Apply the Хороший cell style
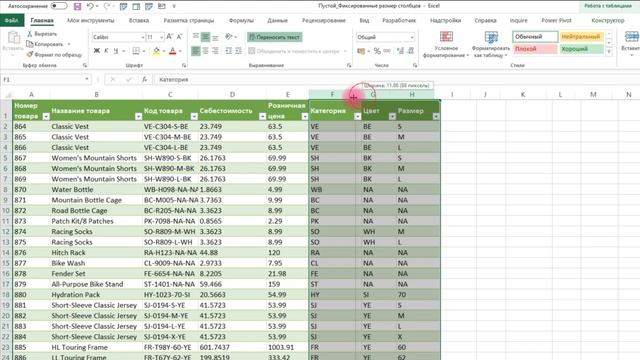 coord(582,49)
